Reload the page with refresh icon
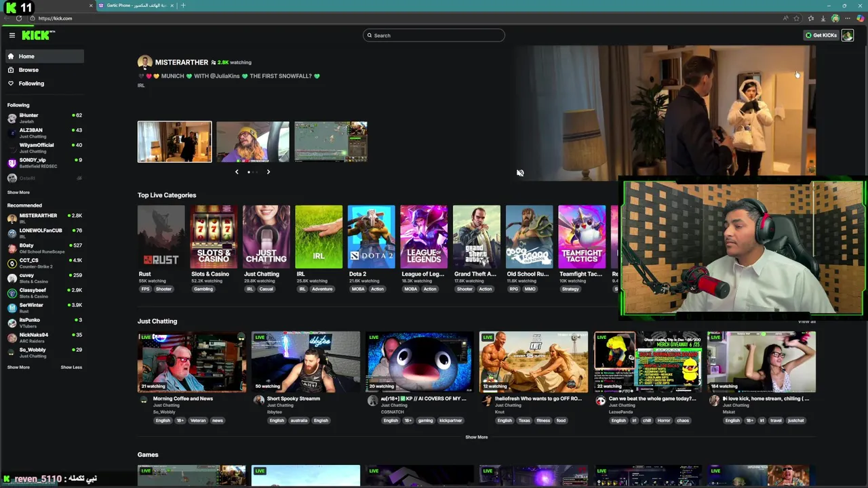 tap(19, 18)
